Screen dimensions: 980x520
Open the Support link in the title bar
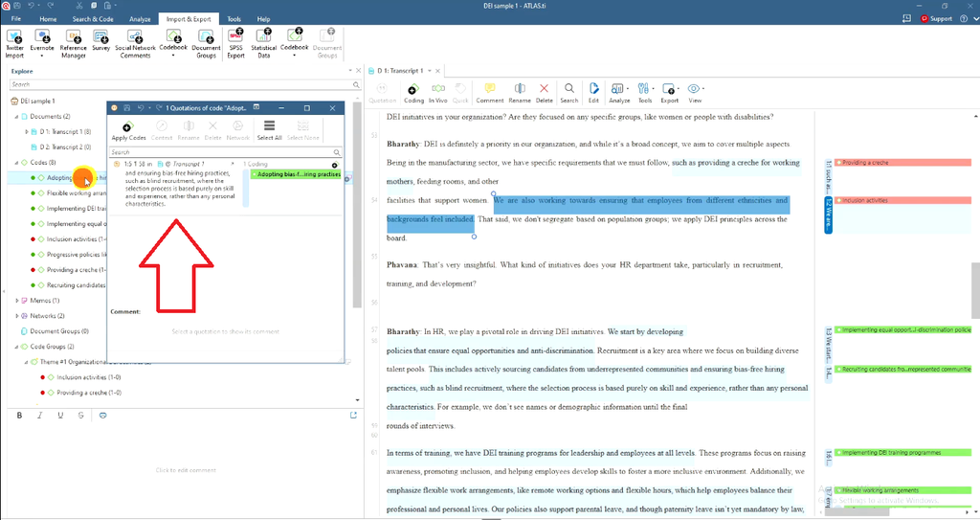point(936,19)
